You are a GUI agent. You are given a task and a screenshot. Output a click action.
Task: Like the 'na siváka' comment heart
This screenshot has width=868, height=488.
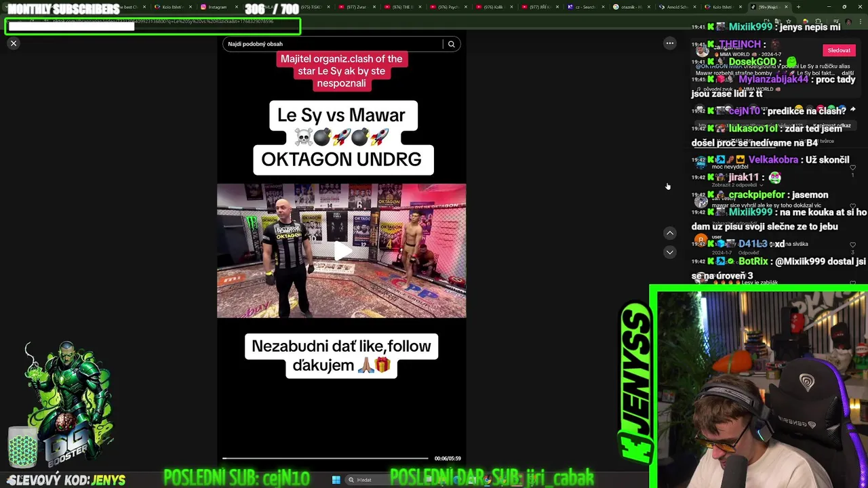pos(852,245)
